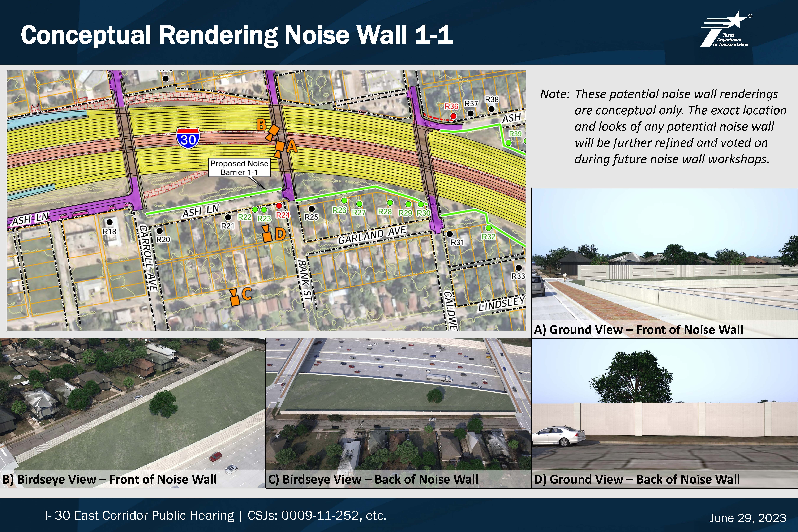Image resolution: width=798 pixels, height=532 pixels.
Task: Click the black receiver dot R31
Action: [450, 234]
